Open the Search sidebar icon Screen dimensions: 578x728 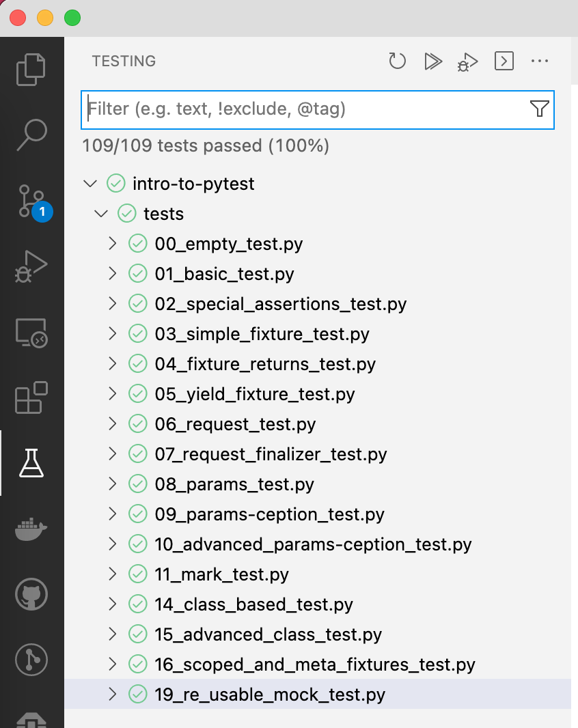[31, 136]
